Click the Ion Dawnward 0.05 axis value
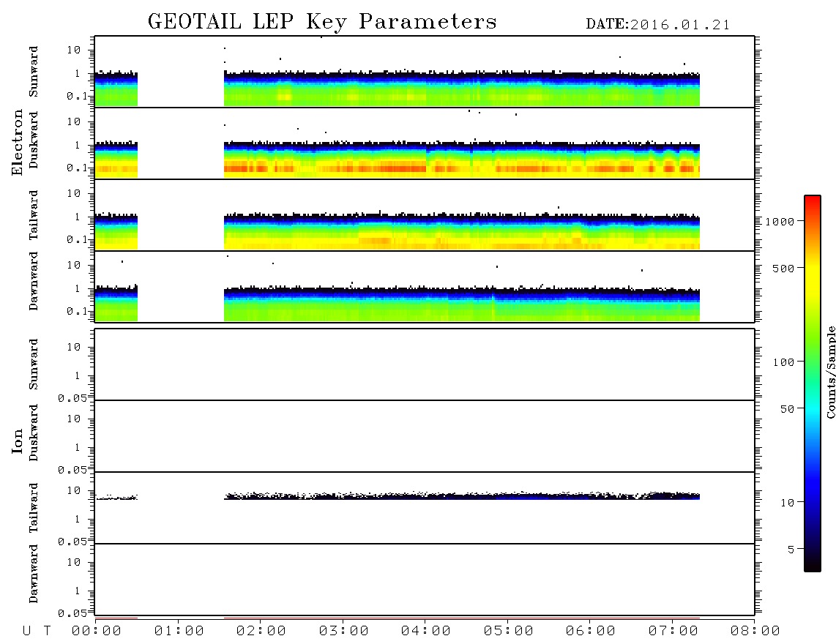Screen dimensions: 836x644 (x=72, y=613)
